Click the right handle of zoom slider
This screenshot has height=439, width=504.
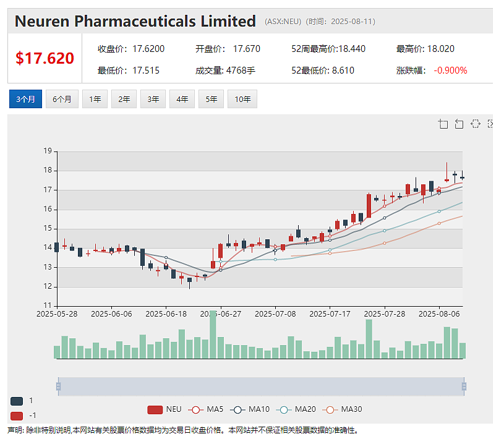pyautogui.click(x=464, y=386)
